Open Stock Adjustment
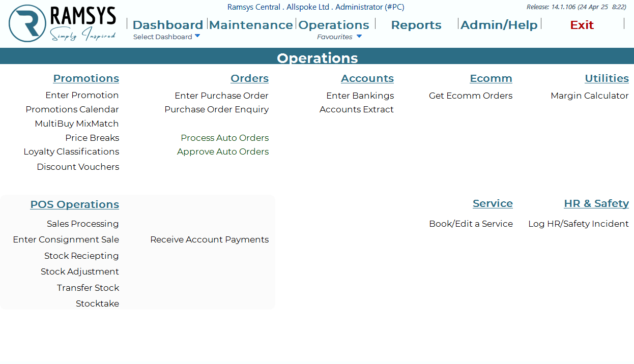The image size is (634, 364). (x=80, y=271)
